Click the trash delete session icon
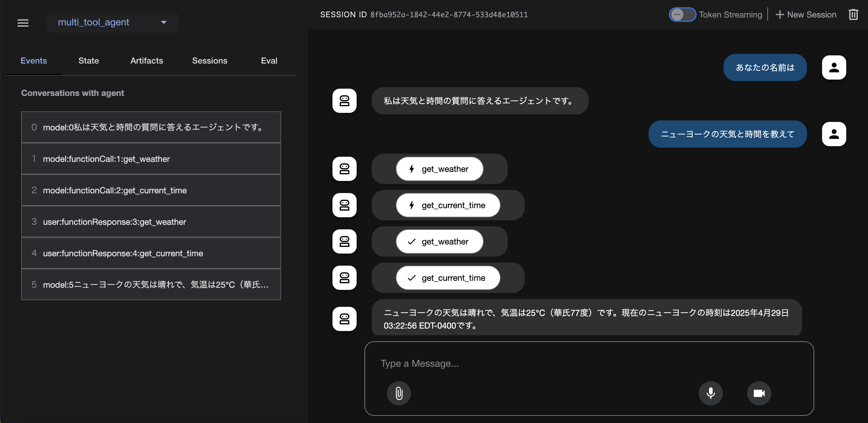The height and width of the screenshot is (423, 868). point(853,15)
